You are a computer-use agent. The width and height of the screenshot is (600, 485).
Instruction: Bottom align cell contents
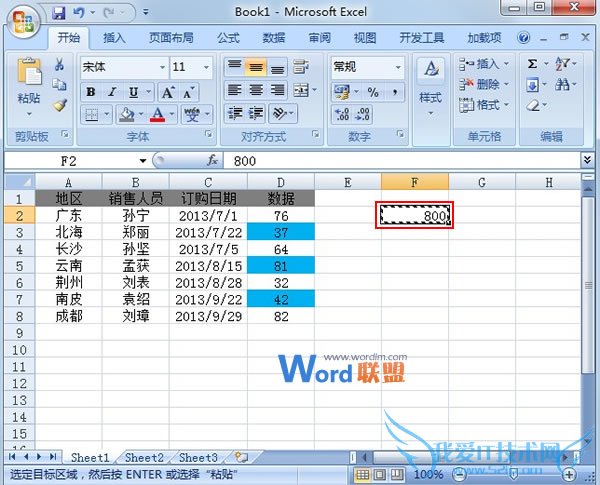pos(277,67)
